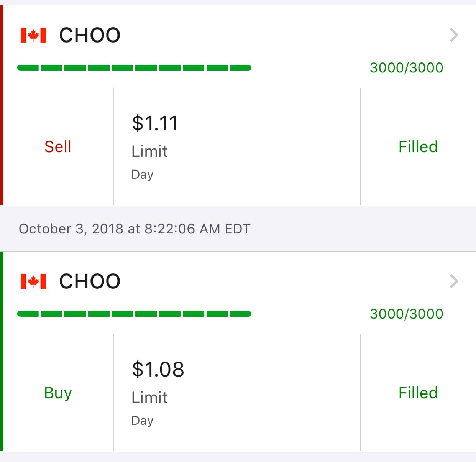
Task: Select the green Buy label
Action: pos(58,393)
